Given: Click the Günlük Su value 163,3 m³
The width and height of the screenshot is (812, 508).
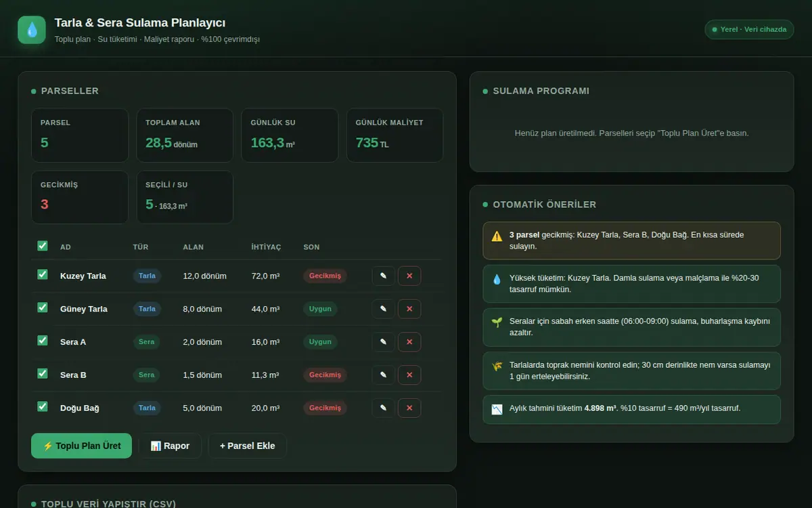Looking at the screenshot, I should click(273, 143).
